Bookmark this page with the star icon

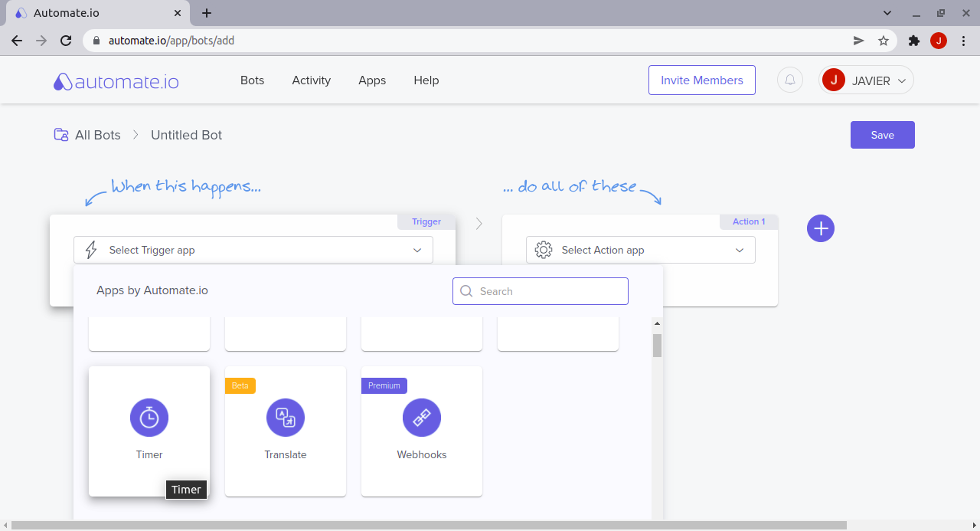click(884, 41)
